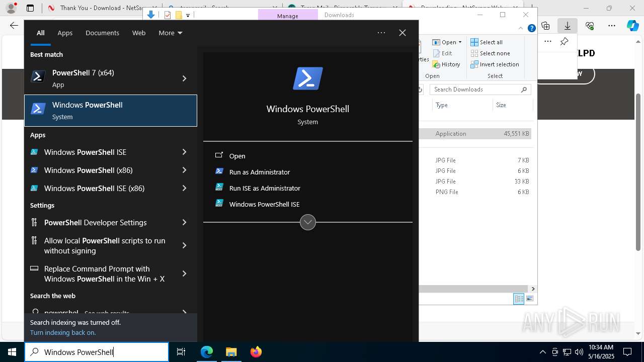
Task: Select the PNG File row
Action: point(476,192)
